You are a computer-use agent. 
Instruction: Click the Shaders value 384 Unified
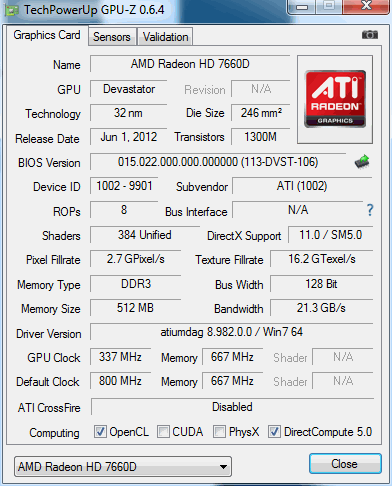coord(145,235)
